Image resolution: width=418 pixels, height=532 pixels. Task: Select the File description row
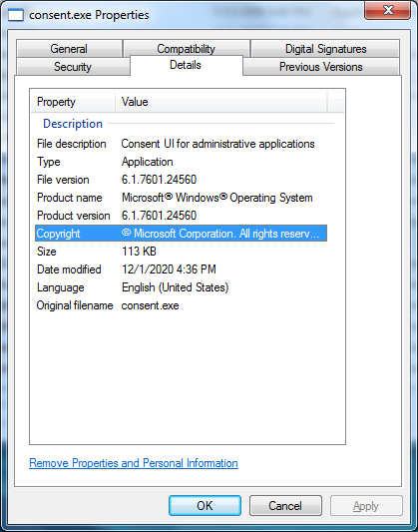181,144
